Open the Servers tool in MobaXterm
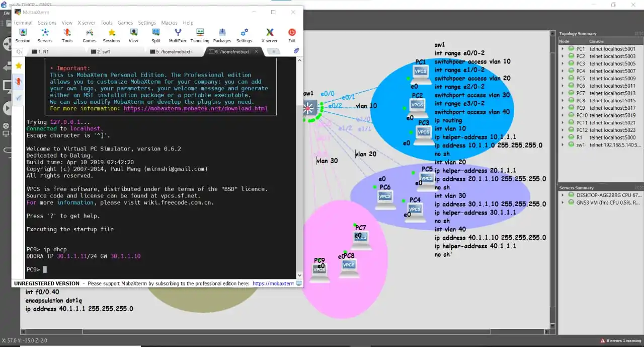 tap(45, 35)
